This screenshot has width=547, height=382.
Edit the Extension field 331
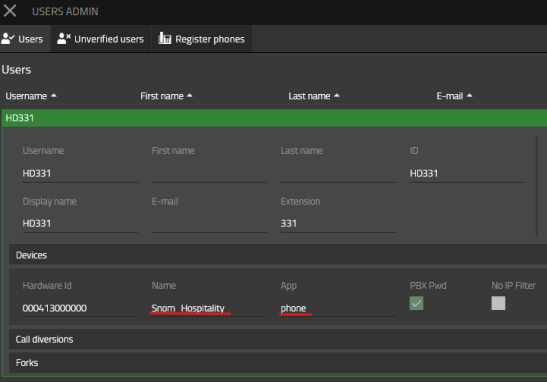[338, 224]
